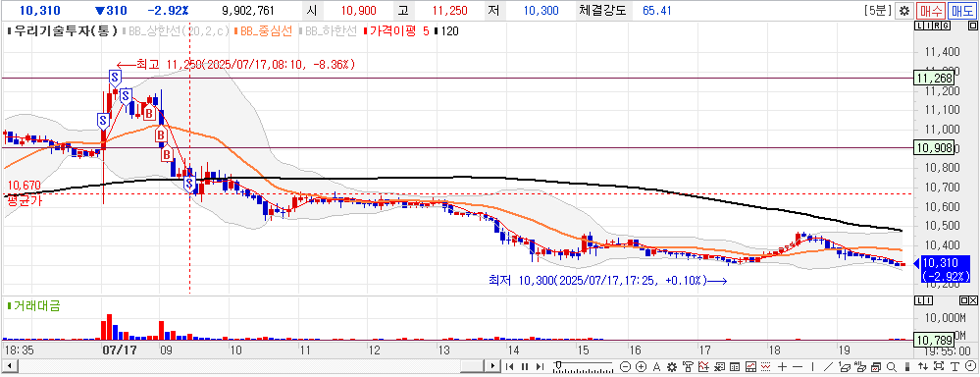This screenshot has height=377, width=980.
Task: Toggle the R button atop the price axis
Action: 936,26
